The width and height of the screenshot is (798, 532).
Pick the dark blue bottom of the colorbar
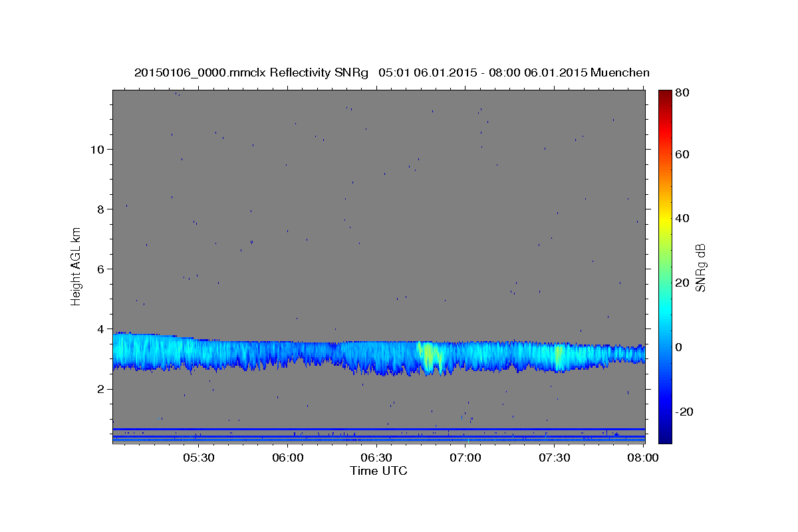pyautogui.click(x=665, y=438)
